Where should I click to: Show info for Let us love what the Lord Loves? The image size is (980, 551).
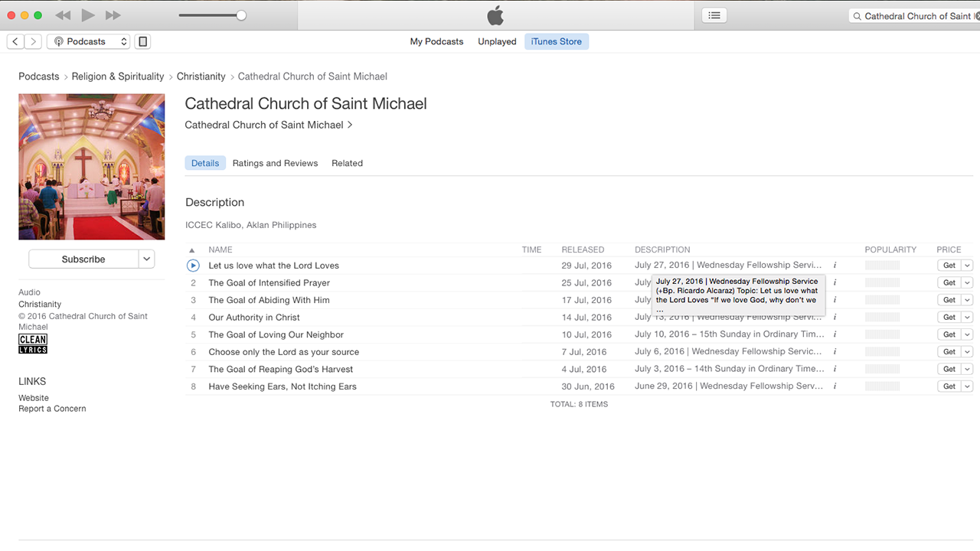pyautogui.click(x=835, y=266)
